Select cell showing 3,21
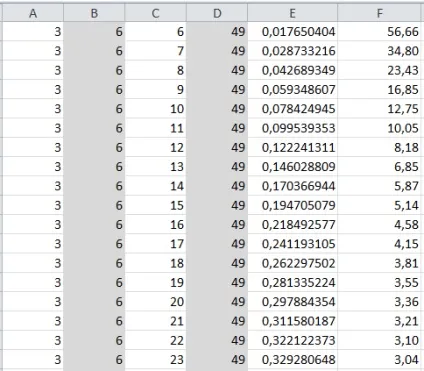Viewport: 424px width, 371px height. click(x=379, y=321)
